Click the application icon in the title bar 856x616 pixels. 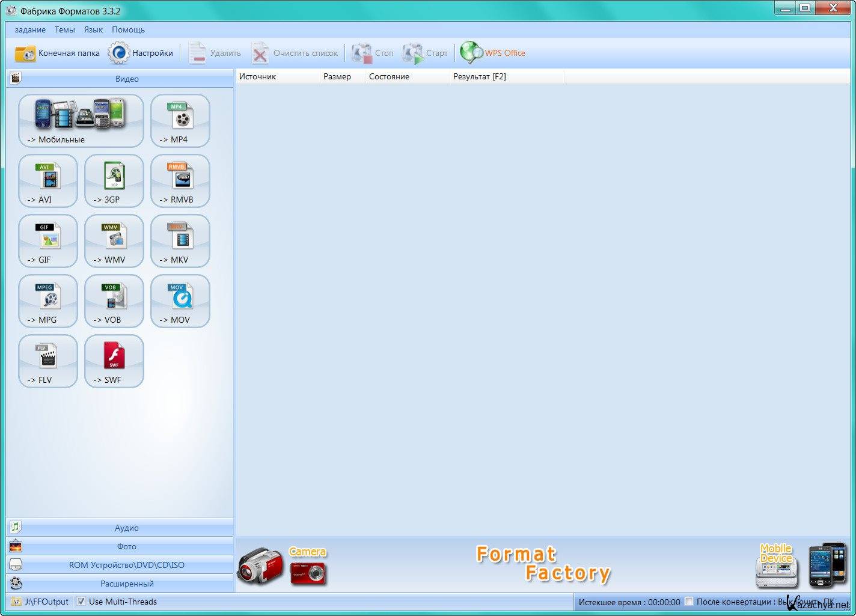pyautogui.click(x=11, y=11)
